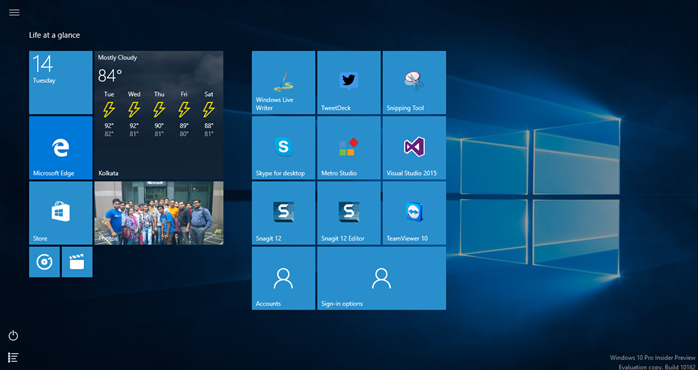The width and height of the screenshot is (698, 370).
Task: Click the Power button icon
Action: pyautogui.click(x=13, y=336)
